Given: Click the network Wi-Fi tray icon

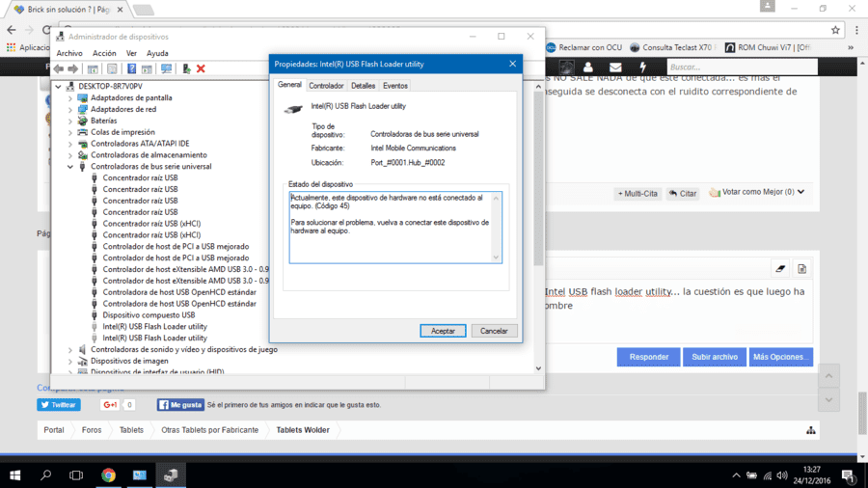Looking at the screenshot, I should click(x=768, y=475).
